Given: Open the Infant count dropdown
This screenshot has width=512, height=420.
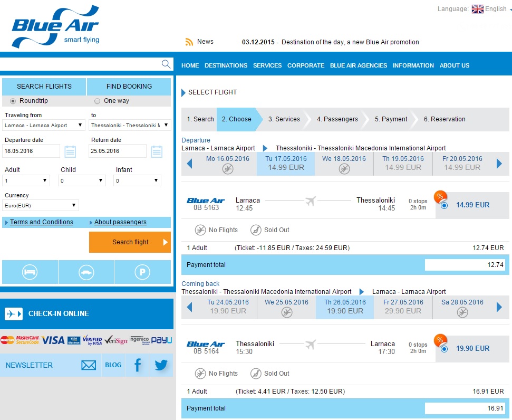Looking at the screenshot, I should point(137,180).
